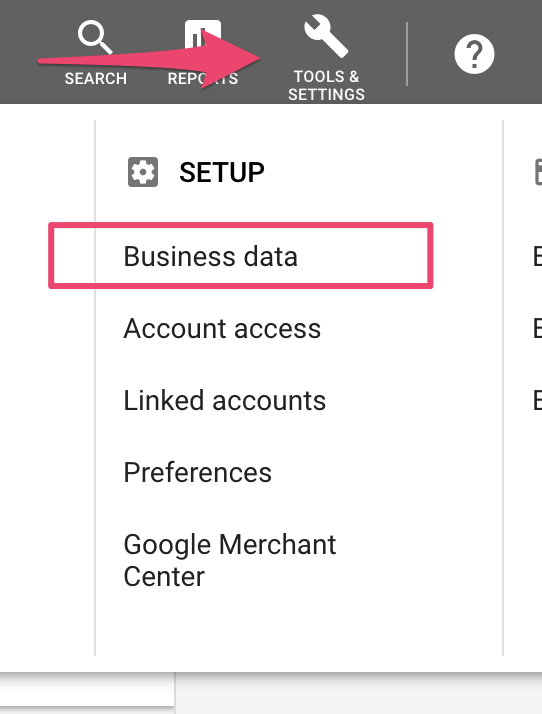This screenshot has height=714, width=542.
Task: Choose the cut-off item right of Business data
Action: [537, 256]
